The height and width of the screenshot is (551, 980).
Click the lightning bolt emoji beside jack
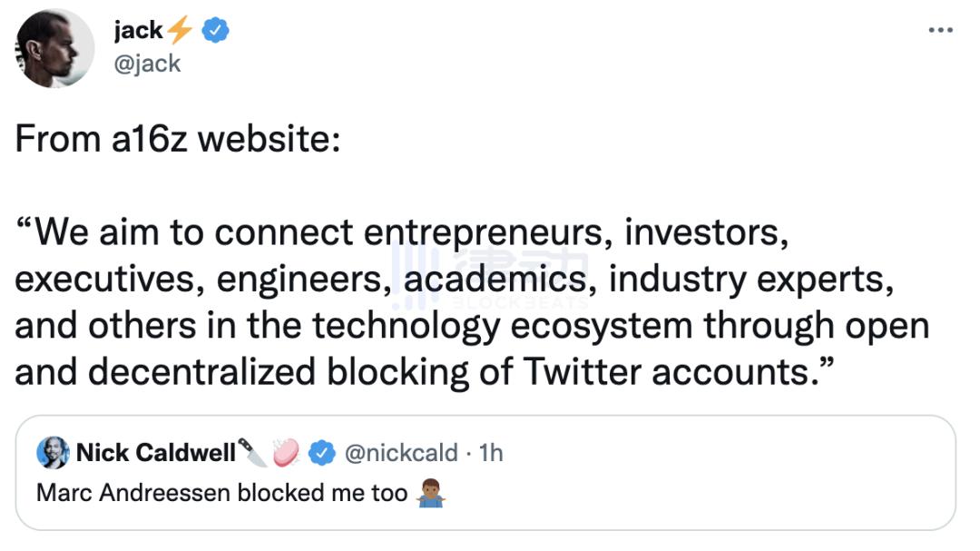pyautogui.click(x=180, y=31)
